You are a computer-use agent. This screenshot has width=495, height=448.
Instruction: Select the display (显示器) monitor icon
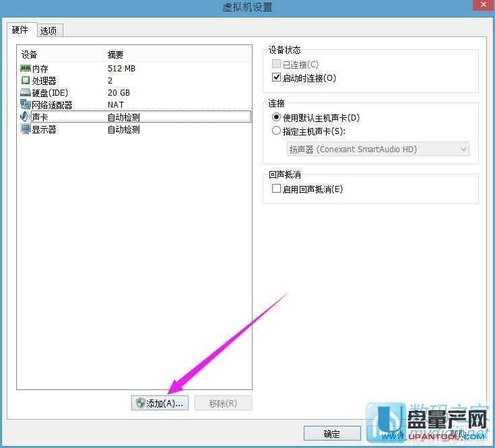pos(26,129)
